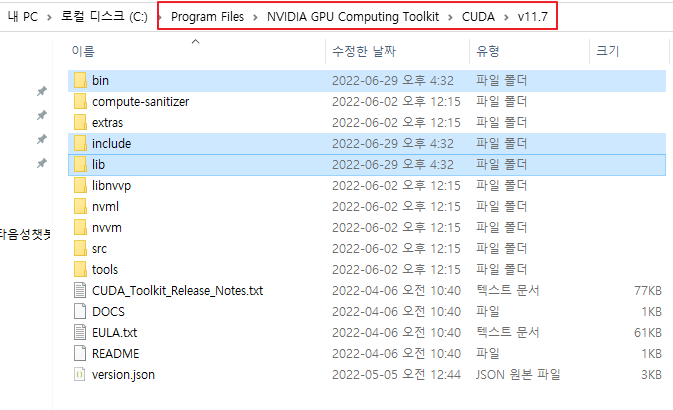The width and height of the screenshot is (673, 410).
Task: Click the include folder icon
Action: coord(80,143)
